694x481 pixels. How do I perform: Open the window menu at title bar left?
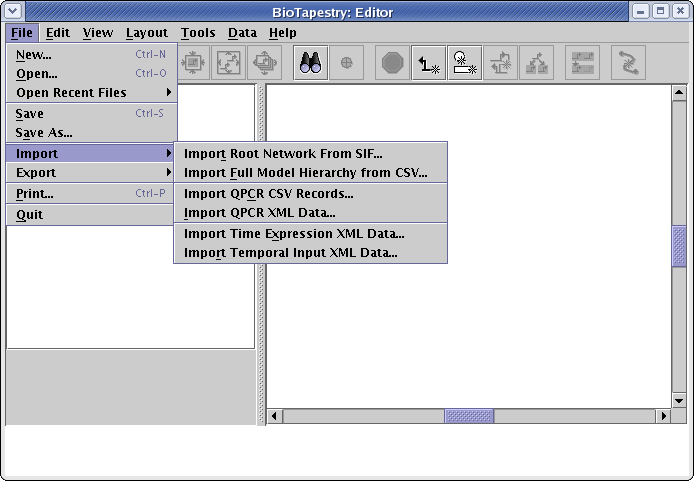click(x=13, y=11)
